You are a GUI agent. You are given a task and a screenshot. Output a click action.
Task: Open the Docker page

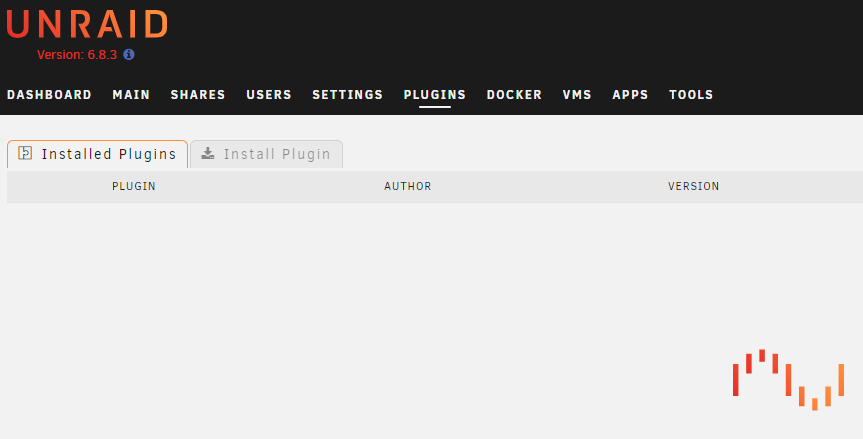point(514,95)
